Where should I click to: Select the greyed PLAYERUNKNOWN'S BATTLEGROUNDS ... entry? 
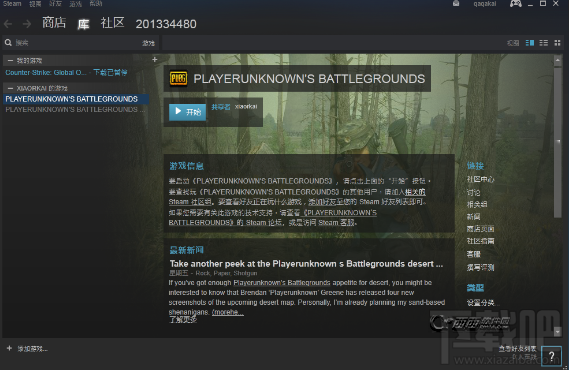tap(75, 109)
